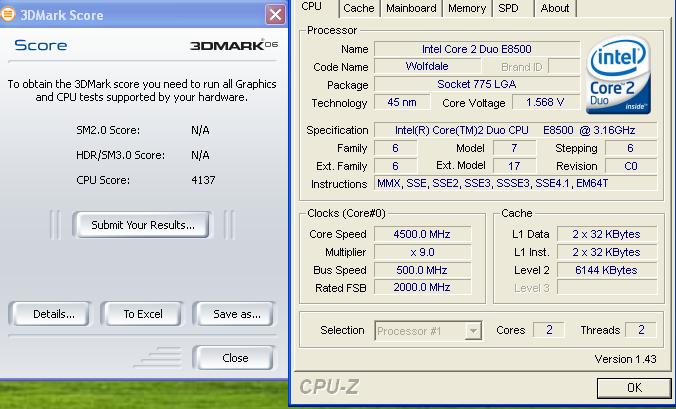Click the Save as button
The height and width of the screenshot is (409, 676).
click(x=236, y=314)
